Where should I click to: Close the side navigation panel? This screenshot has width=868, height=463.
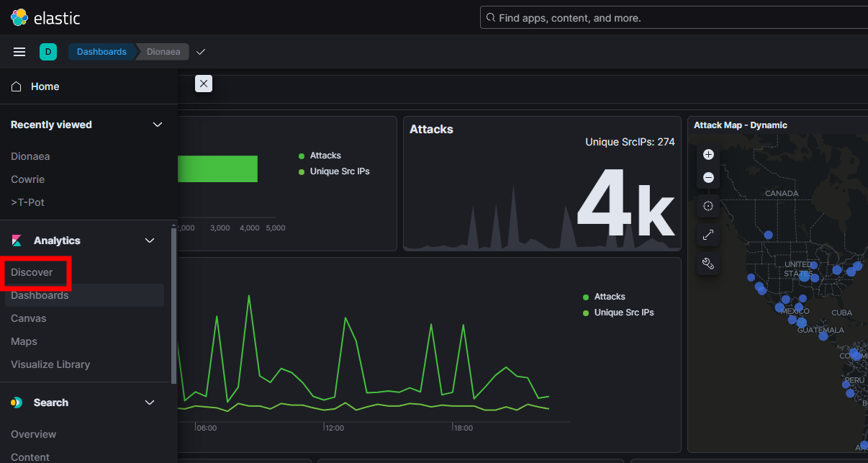[x=204, y=84]
